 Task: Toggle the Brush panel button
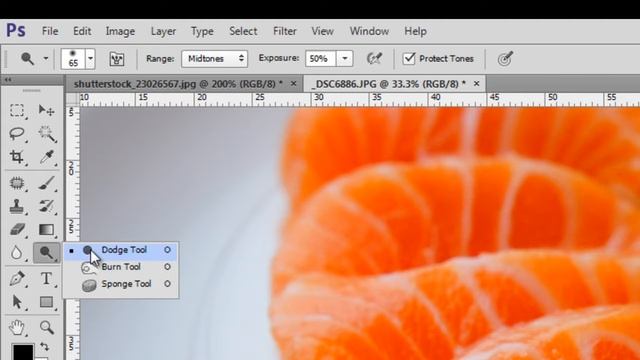[x=117, y=59]
